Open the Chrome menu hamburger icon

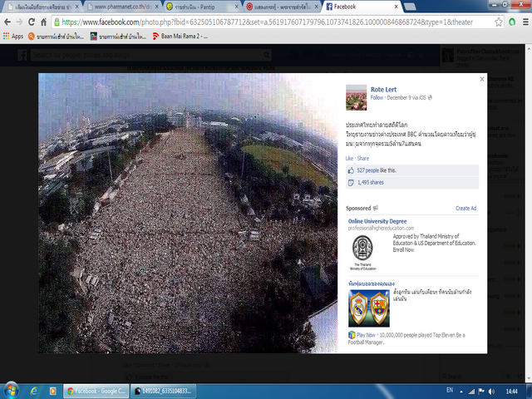(x=525, y=22)
